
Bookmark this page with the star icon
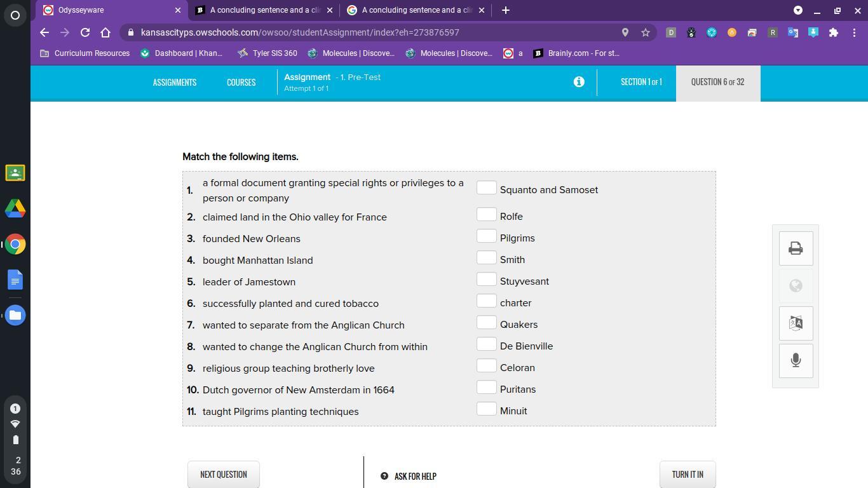646,32
